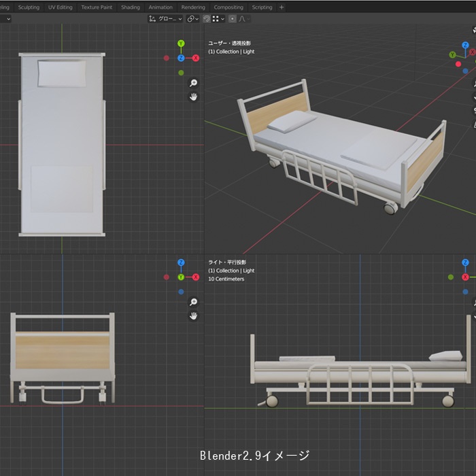The image size is (476, 476).
Task: Open the transform orientation dropdown
Action: (x=166, y=19)
